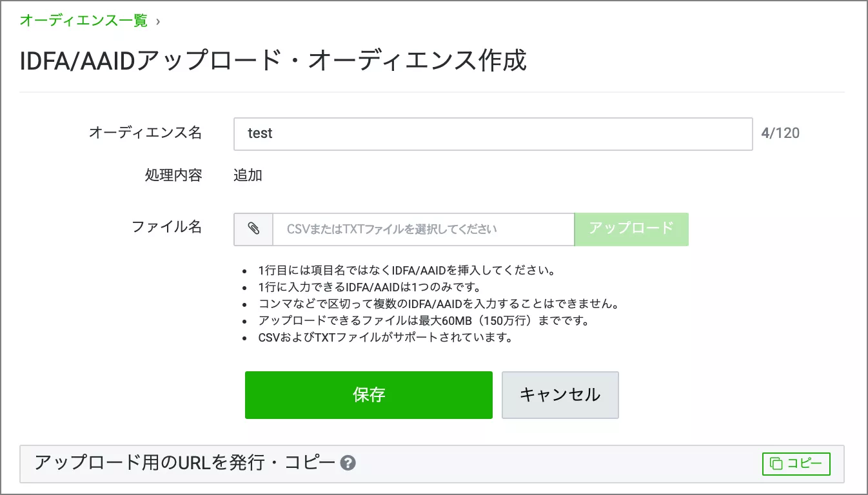Click the note CSVおよびTXTファイルがサポート

pyautogui.click(x=385, y=337)
